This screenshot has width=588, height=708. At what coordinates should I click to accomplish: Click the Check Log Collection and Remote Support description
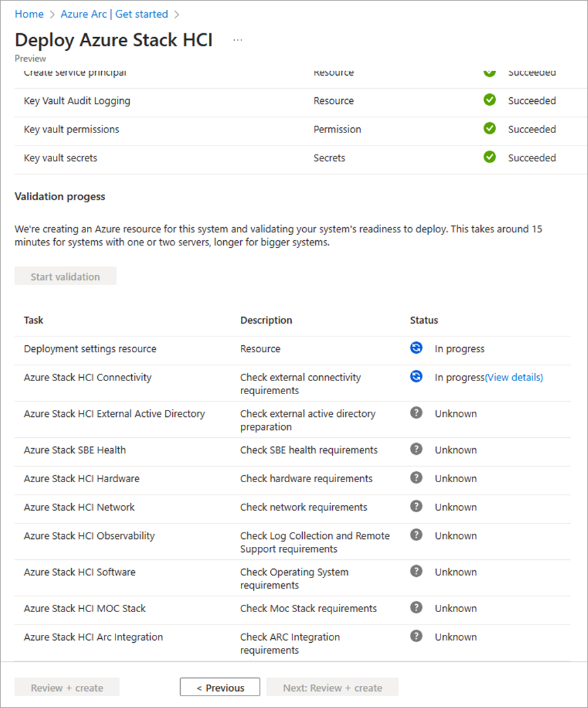tap(315, 542)
